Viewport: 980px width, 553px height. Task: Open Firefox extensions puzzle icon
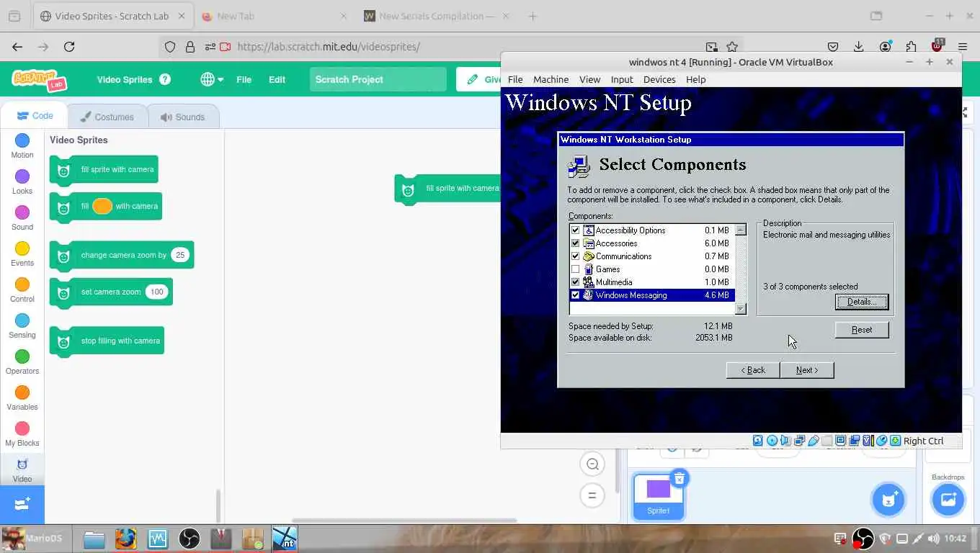click(911, 47)
